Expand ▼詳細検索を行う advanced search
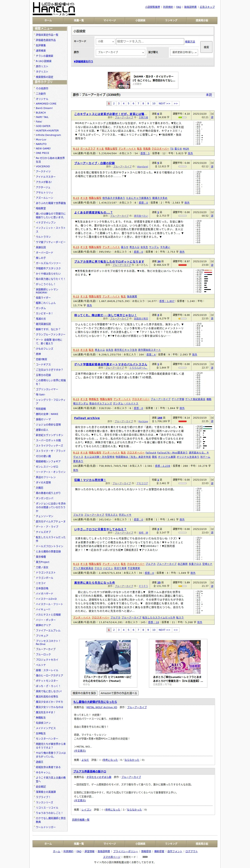250x868 pixels. click(x=84, y=62)
